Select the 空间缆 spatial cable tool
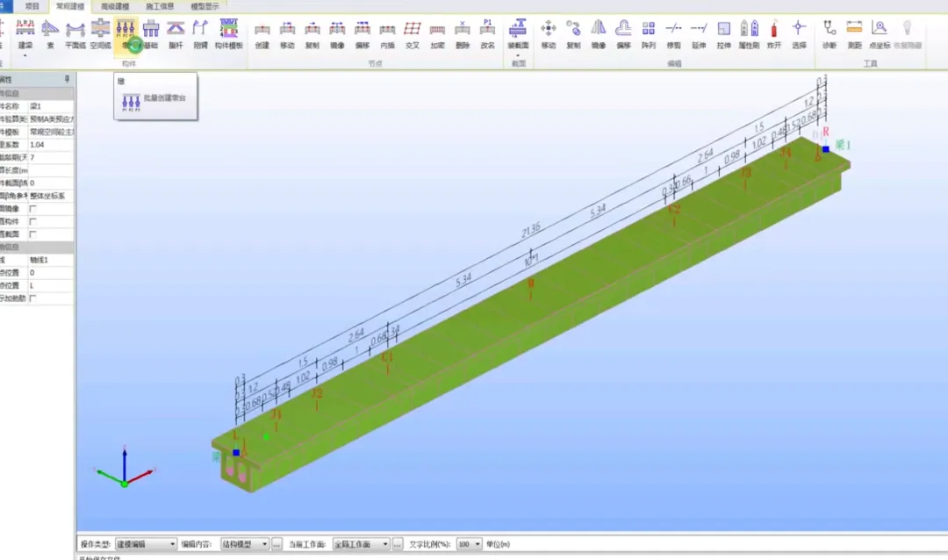The height and width of the screenshot is (560, 948). point(100,33)
